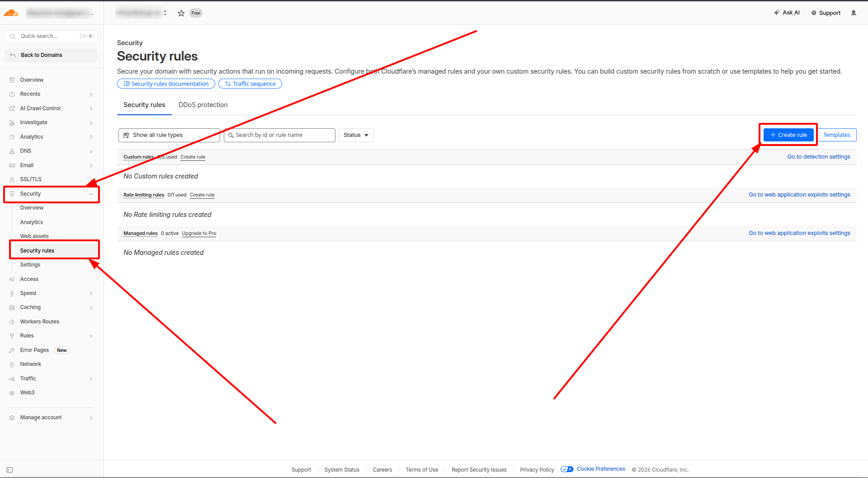Click the blue Create rule button
Image resolution: width=868 pixels, height=478 pixels.
click(x=788, y=135)
